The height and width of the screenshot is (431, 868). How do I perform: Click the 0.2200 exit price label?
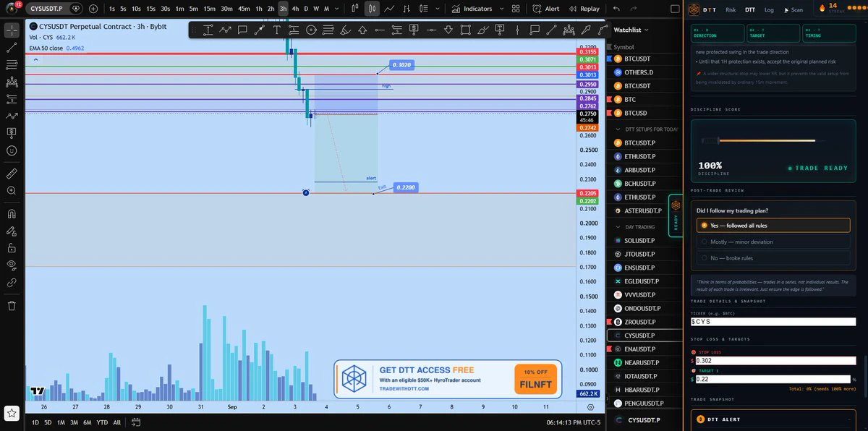pos(406,187)
